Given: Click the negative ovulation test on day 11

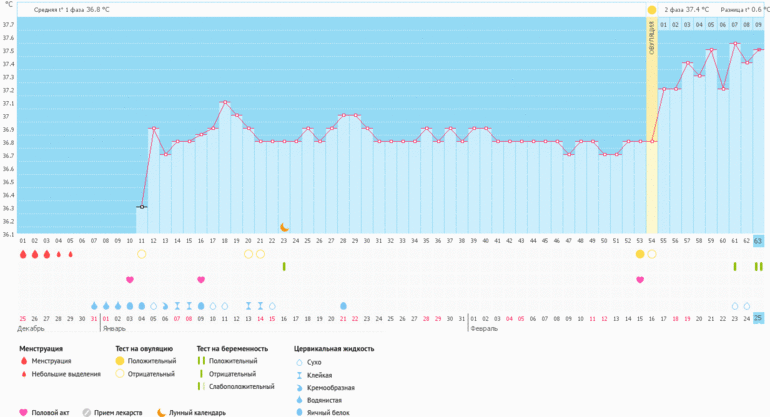Looking at the screenshot, I should pyautogui.click(x=142, y=254).
